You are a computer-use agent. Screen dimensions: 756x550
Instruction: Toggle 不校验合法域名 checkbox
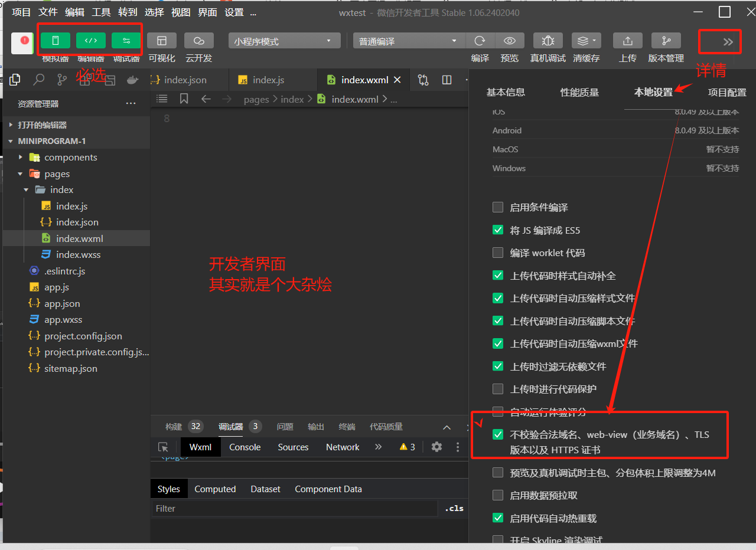[x=498, y=434]
